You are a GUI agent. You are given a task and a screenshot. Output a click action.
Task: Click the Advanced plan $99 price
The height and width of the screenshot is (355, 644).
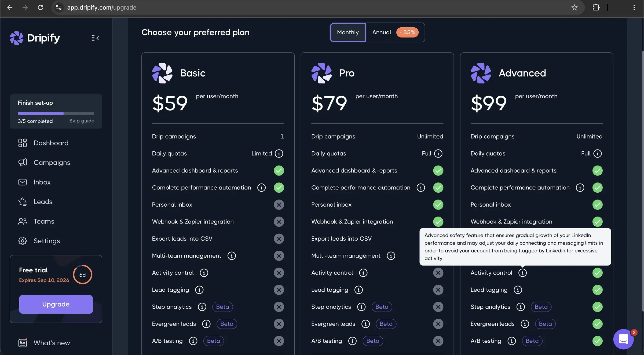click(489, 103)
